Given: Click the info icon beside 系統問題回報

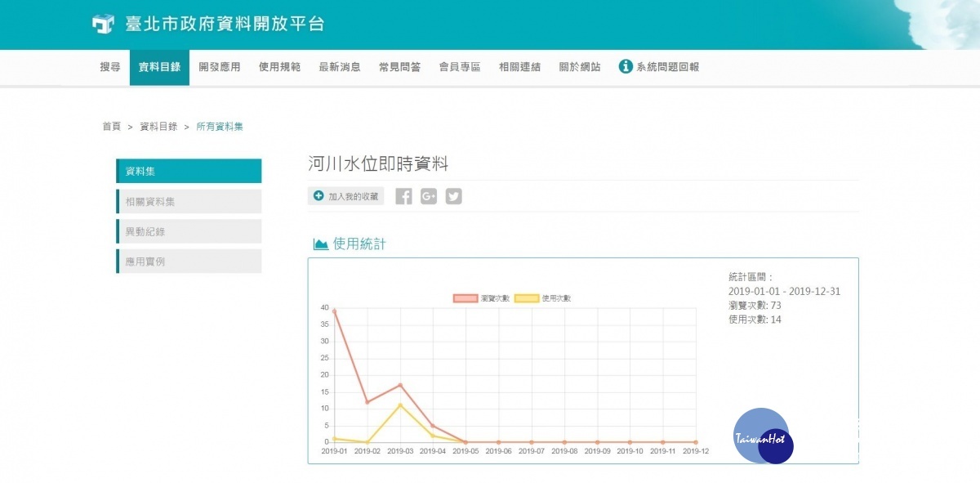Looking at the screenshot, I should (x=626, y=67).
